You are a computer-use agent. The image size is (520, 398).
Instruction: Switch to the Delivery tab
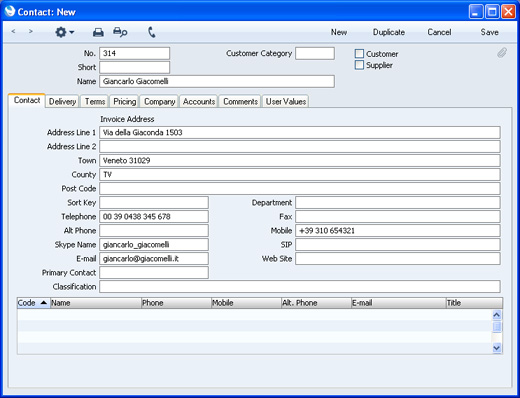tap(62, 101)
